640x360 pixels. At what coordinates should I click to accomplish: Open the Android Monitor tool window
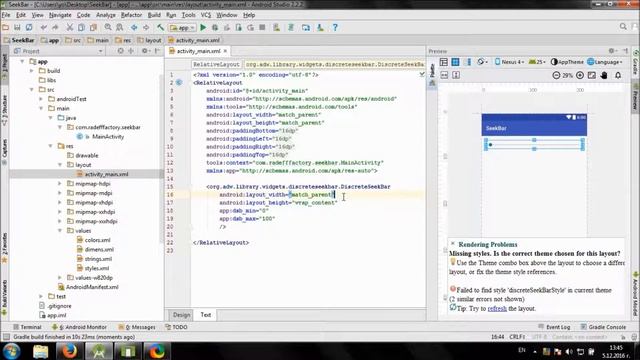coord(79,327)
